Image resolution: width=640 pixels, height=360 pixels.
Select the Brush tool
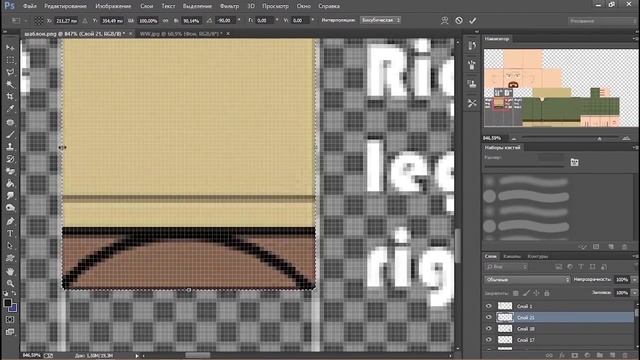click(x=10, y=134)
